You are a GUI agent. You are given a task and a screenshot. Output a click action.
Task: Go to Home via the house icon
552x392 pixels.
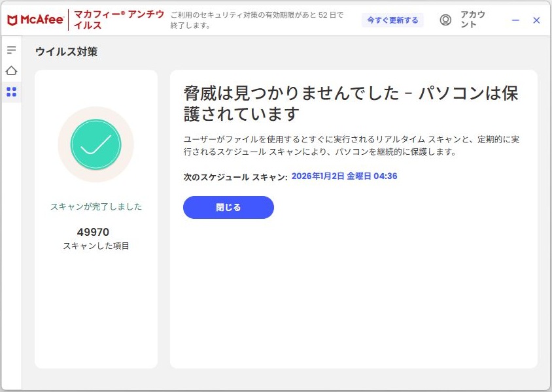pos(11,71)
